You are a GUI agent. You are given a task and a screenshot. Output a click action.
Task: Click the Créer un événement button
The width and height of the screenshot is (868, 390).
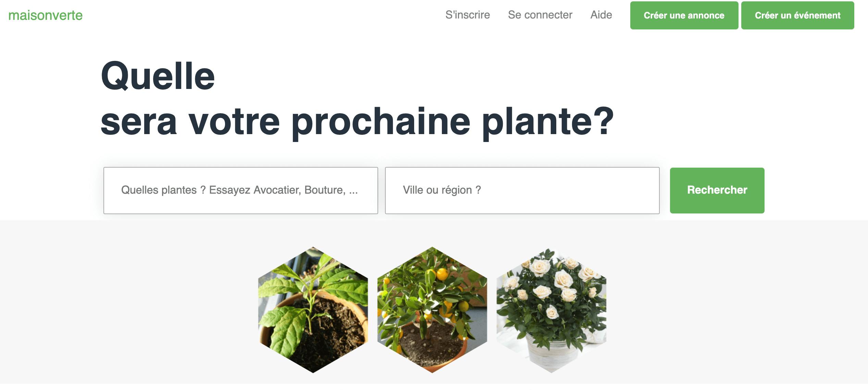(797, 15)
